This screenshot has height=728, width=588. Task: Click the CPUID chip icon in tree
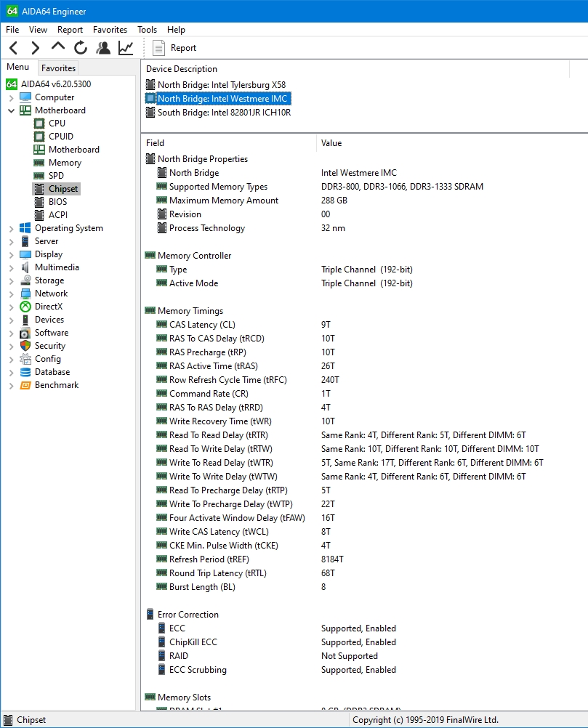tap(39, 137)
